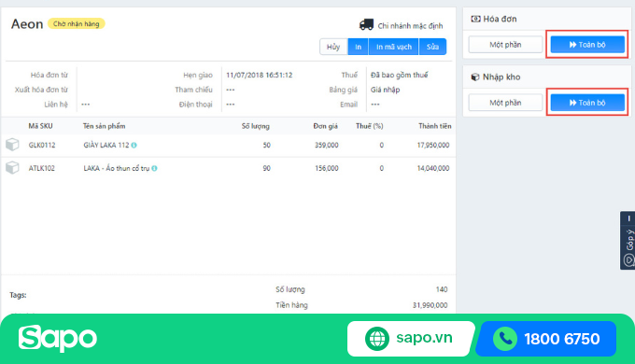
Task: Click the Tags field label
Action: pos(19,295)
